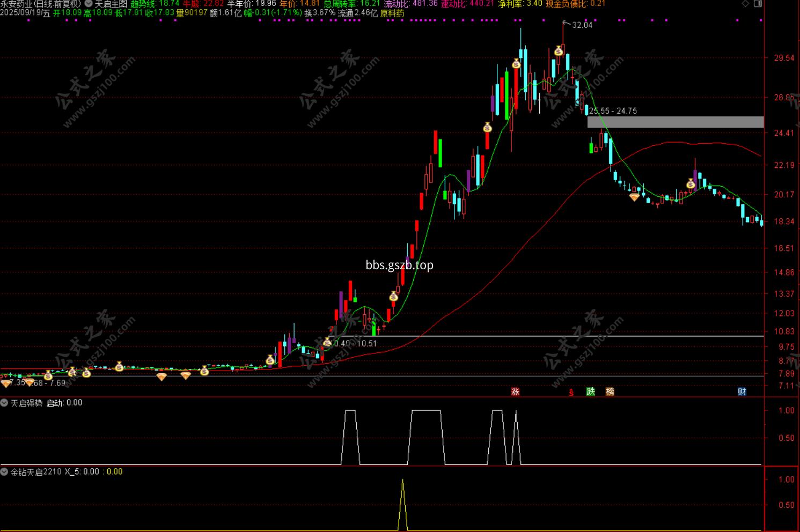Click the date 2025/09/19/五 label
Image resolution: width=800 pixels, height=532 pixels.
coord(25,13)
